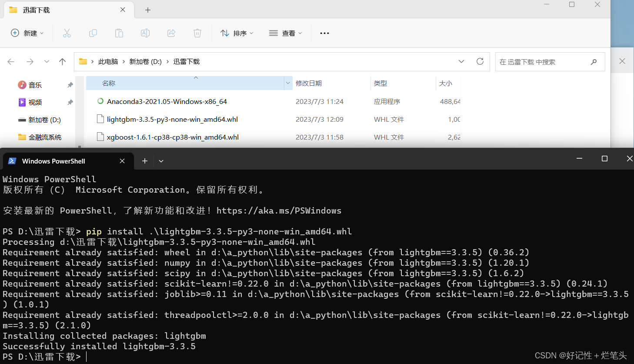Open recent locations chevron next to navigation arrows
Viewport: 634px width, 364px height.
tap(47, 62)
